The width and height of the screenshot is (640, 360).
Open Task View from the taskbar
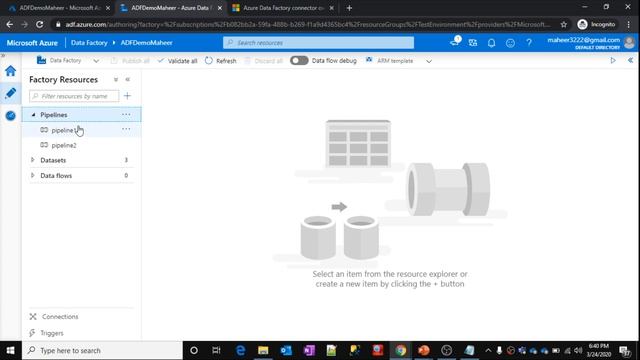(216, 351)
